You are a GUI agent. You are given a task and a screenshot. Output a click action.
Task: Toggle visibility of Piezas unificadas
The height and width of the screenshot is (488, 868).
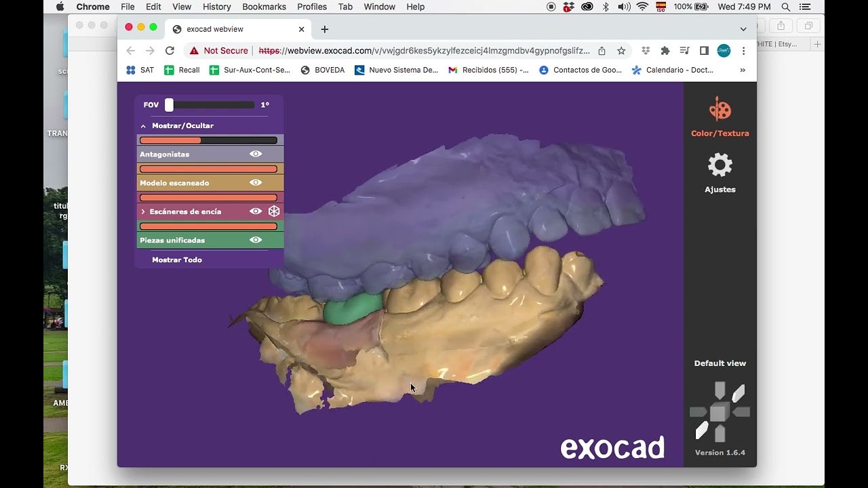coord(256,239)
